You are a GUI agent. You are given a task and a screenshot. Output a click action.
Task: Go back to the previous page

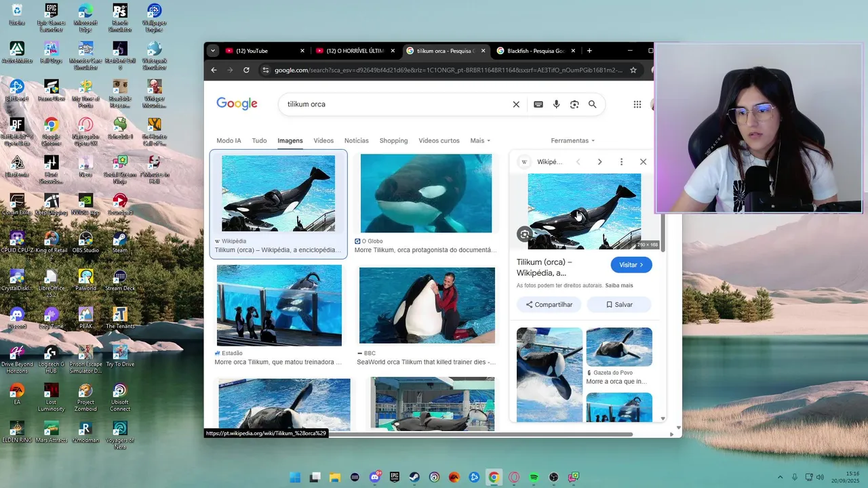tap(214, 70)
